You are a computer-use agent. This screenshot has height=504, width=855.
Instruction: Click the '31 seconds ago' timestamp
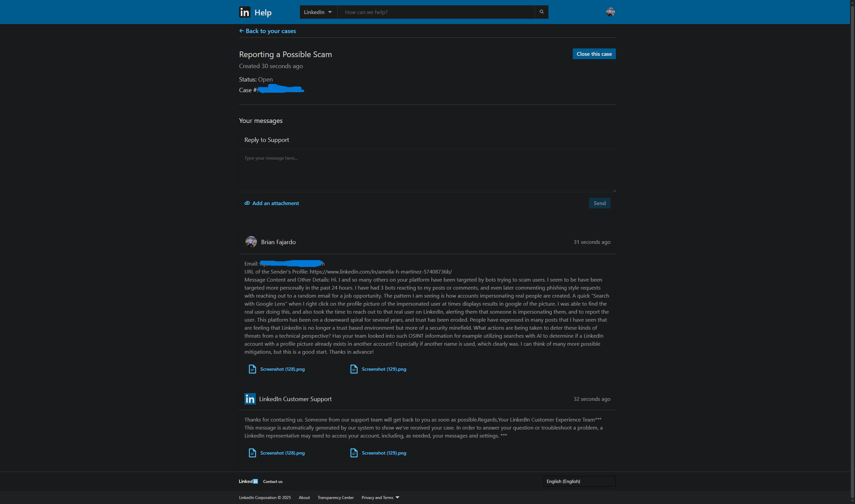click(592, 242)
